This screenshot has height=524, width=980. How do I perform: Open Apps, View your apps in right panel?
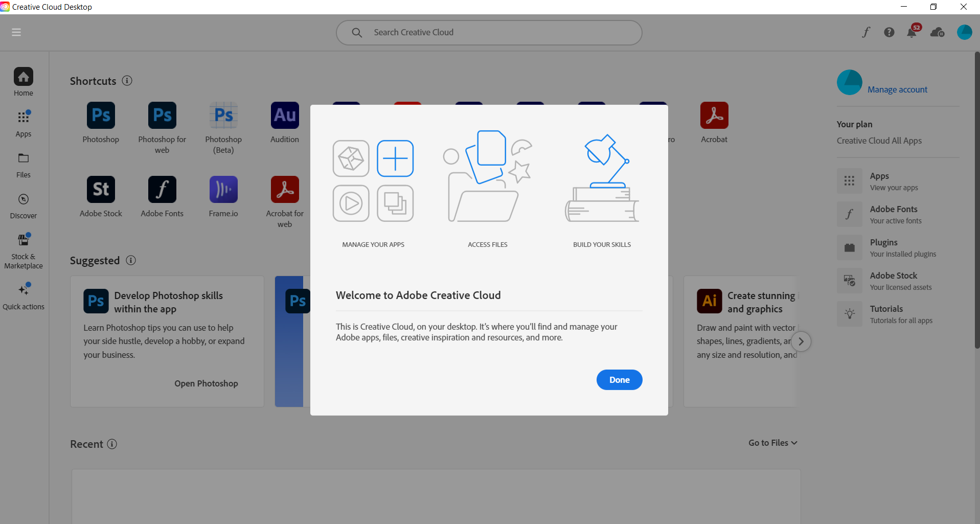pyautogui.click(x=898, y=181)
